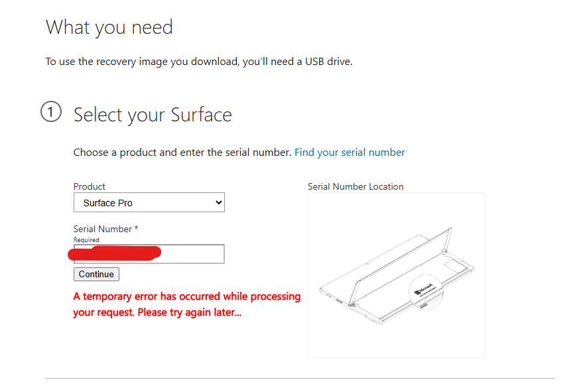Click the Serial Number Location caption
The height and width of the screenshot is (392, 587).
pyautogui.click(x=356, y=186)
